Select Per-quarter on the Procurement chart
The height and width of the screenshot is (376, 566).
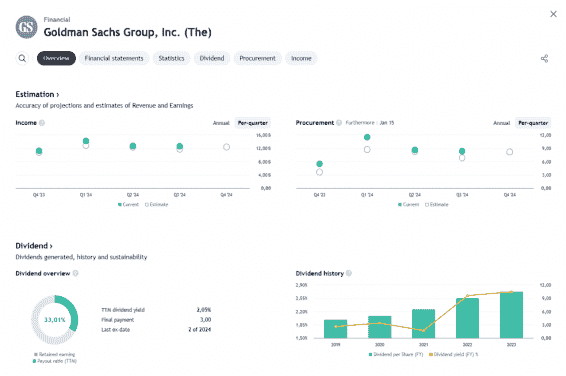(533, 123)
